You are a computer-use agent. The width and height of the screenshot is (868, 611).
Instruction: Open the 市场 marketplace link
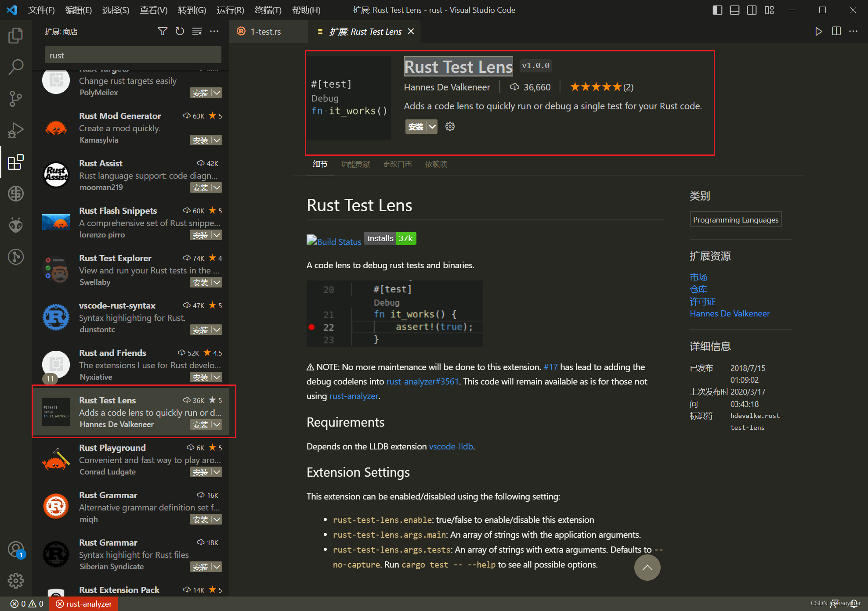tap(698, 277)
